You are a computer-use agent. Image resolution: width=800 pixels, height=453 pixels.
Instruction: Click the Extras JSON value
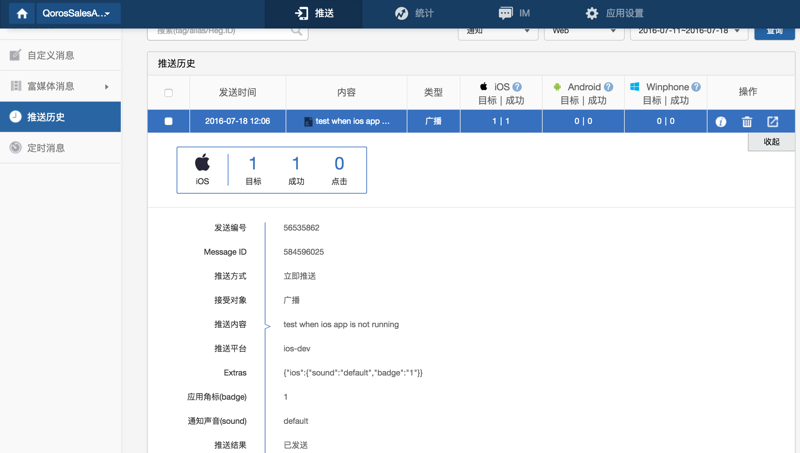tap(353, 373)
